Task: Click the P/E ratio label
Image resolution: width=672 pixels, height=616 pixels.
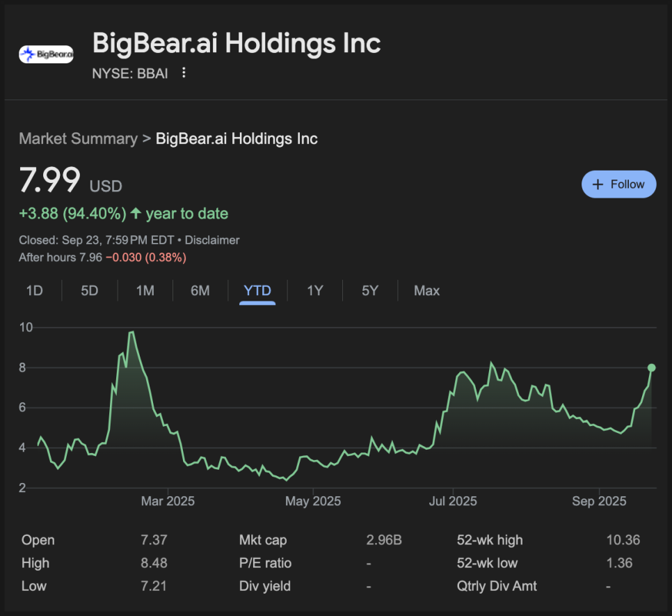Action: coord(265,563)
